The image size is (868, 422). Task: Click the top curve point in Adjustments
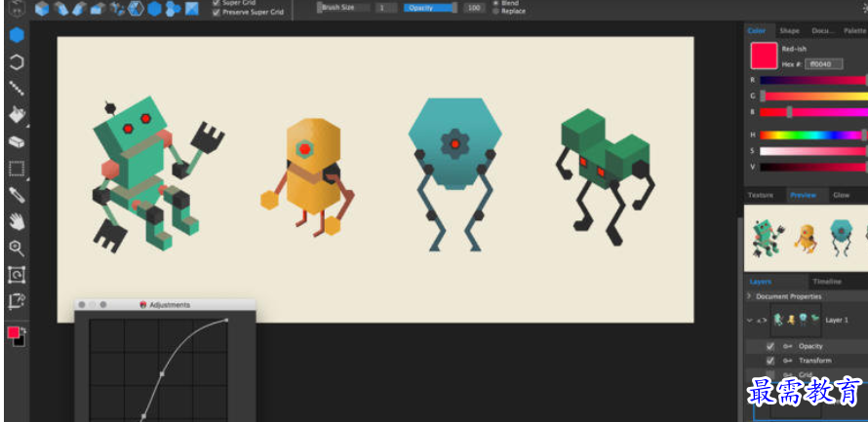click(x=226, y=320)
